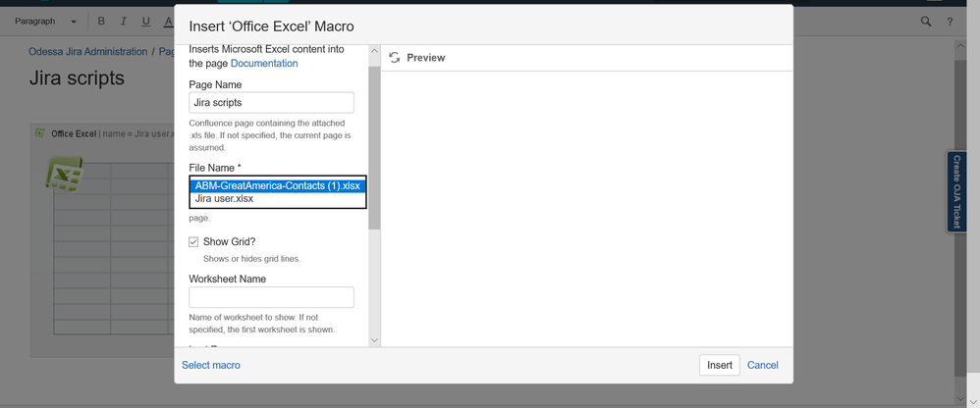Click the Worksheet Name input field

271,297
